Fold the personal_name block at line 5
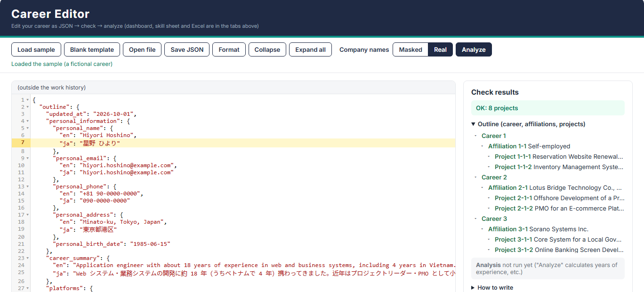This screenshot has height=292, width=644. [x=28, y=128]
